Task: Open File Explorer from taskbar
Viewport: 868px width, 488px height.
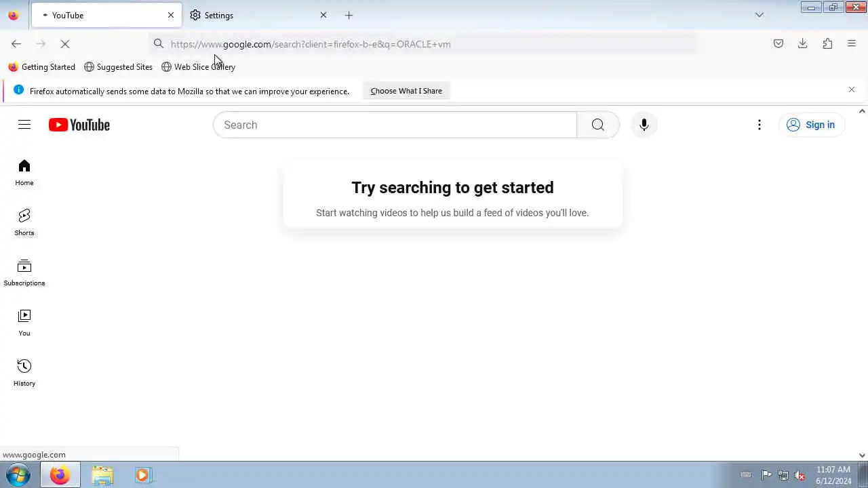Action: [x=102, y=475]
